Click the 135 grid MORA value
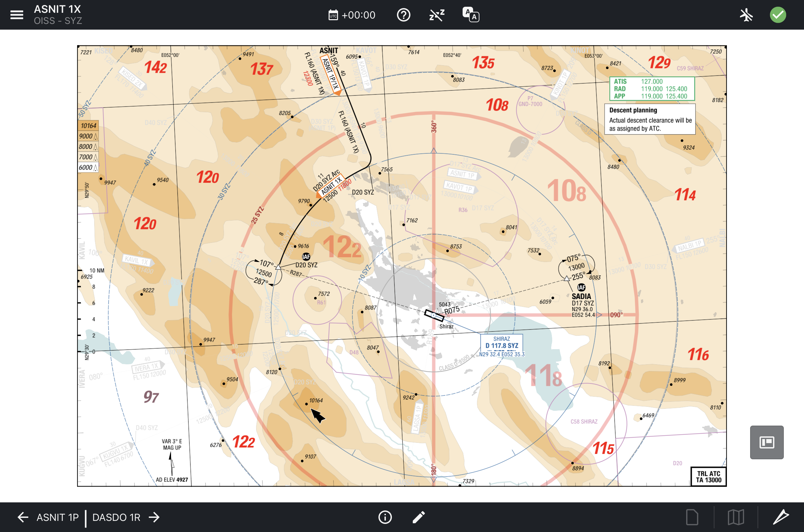Viewport: 804px width, 532px height. pos(483,63)
